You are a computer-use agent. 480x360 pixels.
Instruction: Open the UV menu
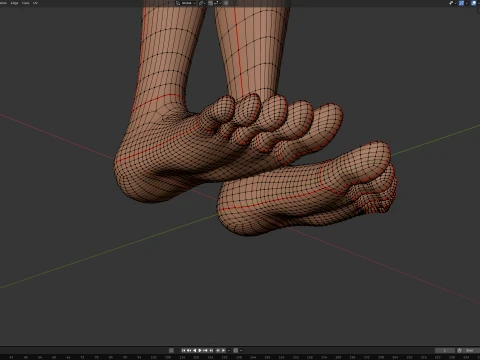[35, 3]
